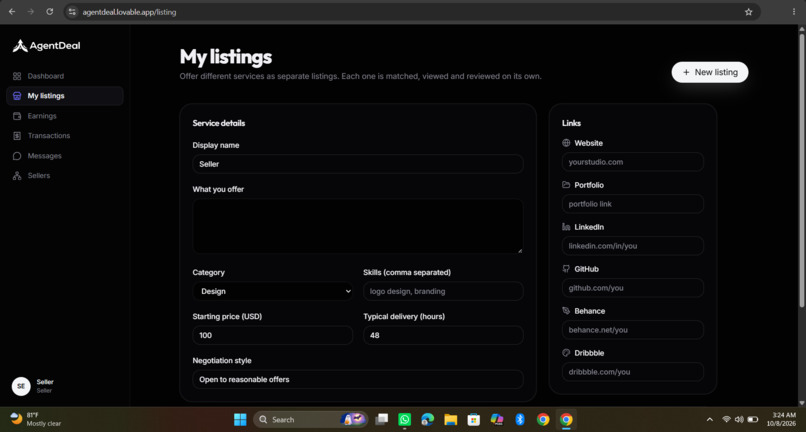Click the Starting price field showing 100
806x432 pixels.
point(273,335)
